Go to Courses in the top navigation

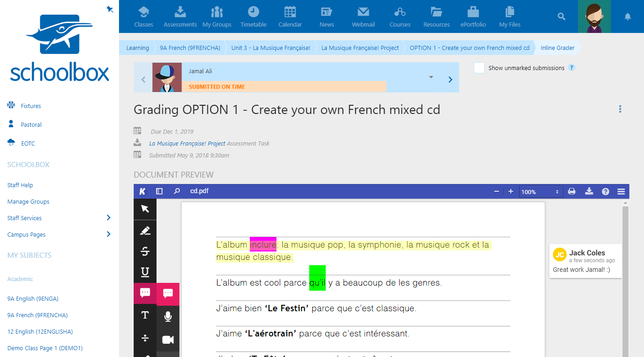pyautogui.click(x=400, y=16)
